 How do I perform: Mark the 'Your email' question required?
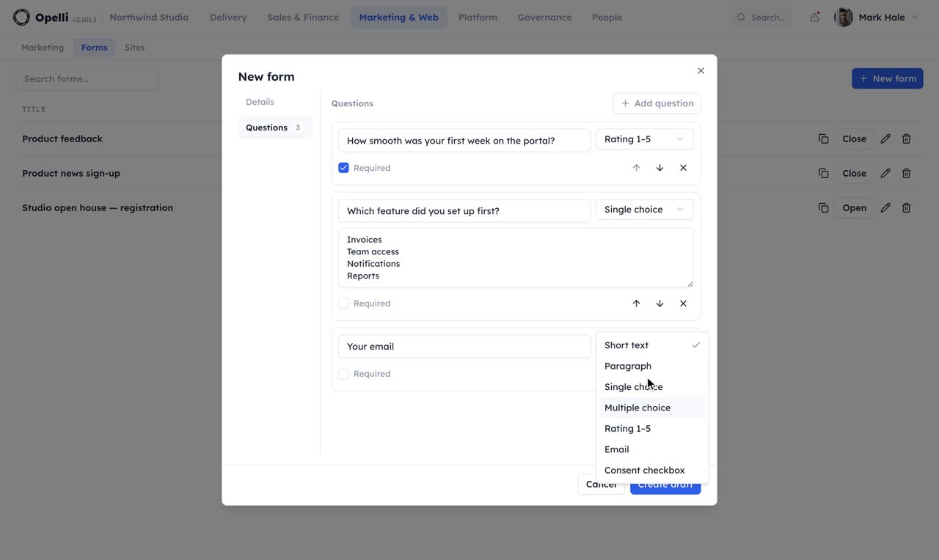343,374
